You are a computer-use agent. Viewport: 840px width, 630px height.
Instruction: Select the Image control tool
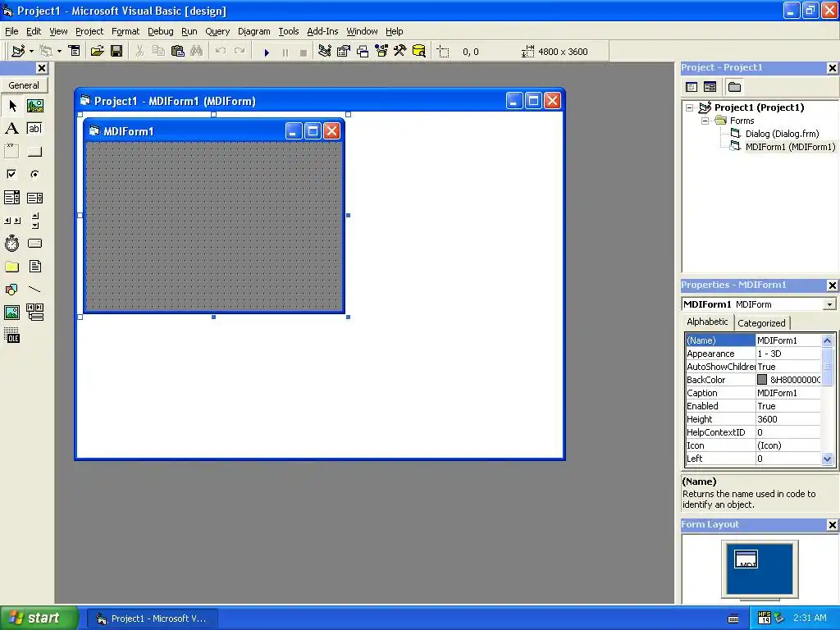(x=11, y=313)
